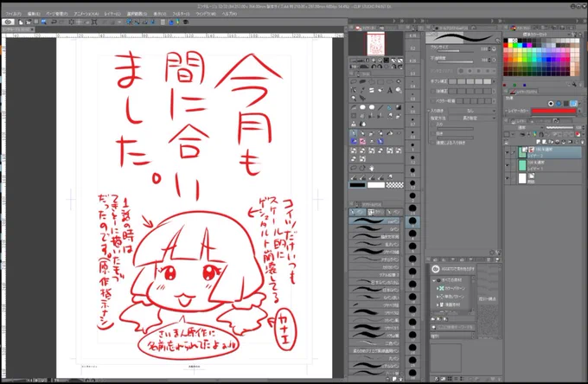Open the 入り抜き dropdown showing なし
The height and width of the screenshot is (384, 588).
click(472, 111)
